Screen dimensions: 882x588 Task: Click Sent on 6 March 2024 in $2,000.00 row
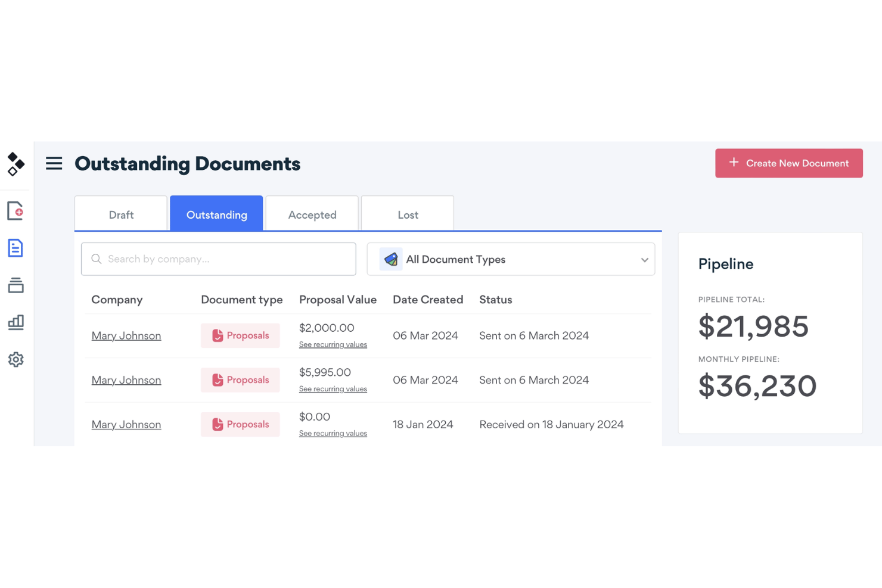click(534, 336)
